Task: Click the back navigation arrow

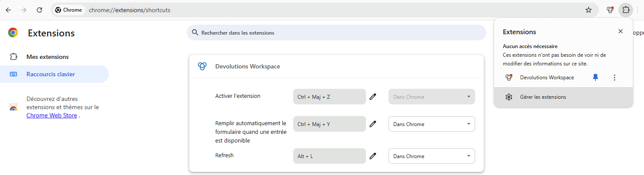Action: coord(8,10)
